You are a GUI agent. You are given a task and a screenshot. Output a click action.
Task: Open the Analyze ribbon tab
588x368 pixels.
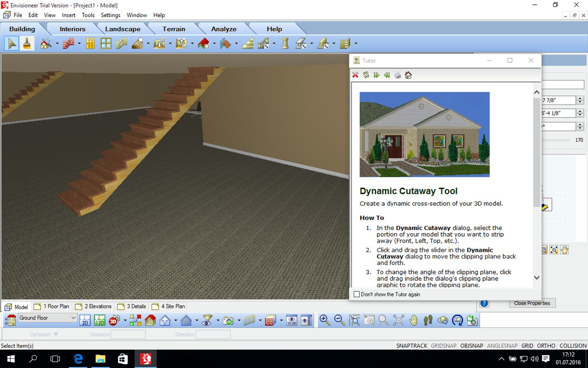(224, 29)
